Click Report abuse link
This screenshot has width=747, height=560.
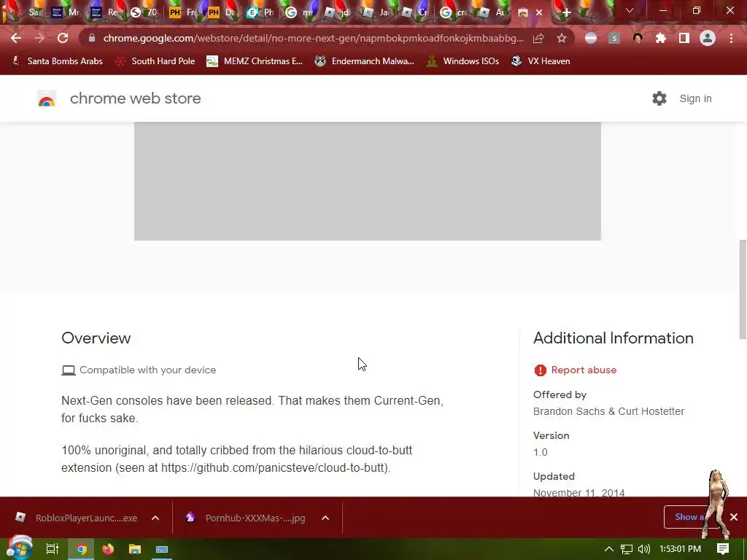click(x=584, y=370)
